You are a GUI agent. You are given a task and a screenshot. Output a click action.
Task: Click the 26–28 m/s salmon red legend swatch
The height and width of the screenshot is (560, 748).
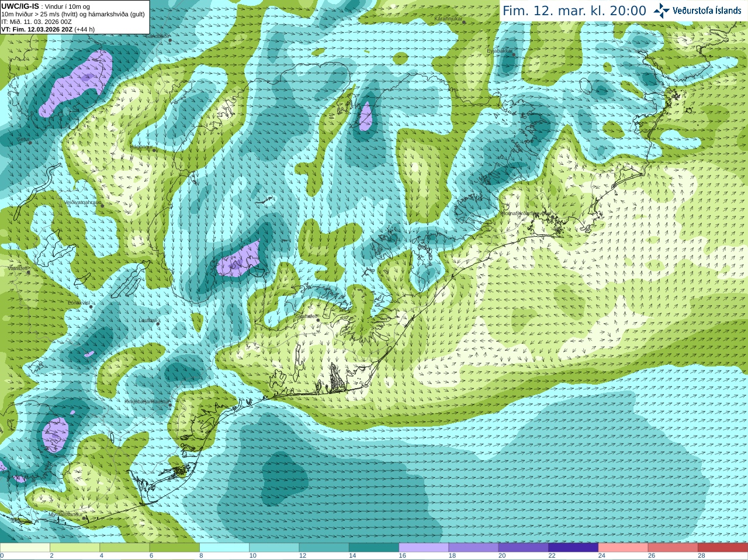click(x=673, y=547)
